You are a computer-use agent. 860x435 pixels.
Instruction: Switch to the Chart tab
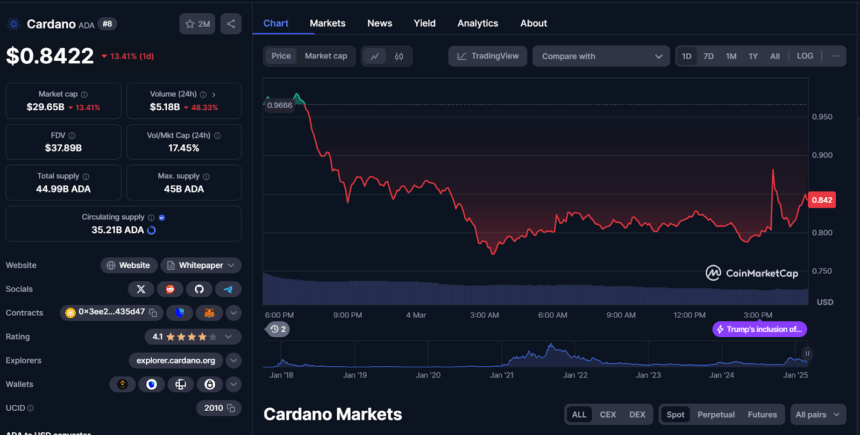(275, 23)
